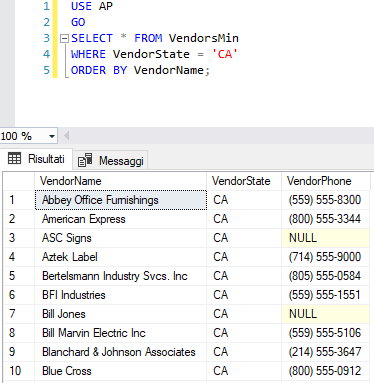
Task: Click the Risultati grid icon
Action: pos(14,158)
